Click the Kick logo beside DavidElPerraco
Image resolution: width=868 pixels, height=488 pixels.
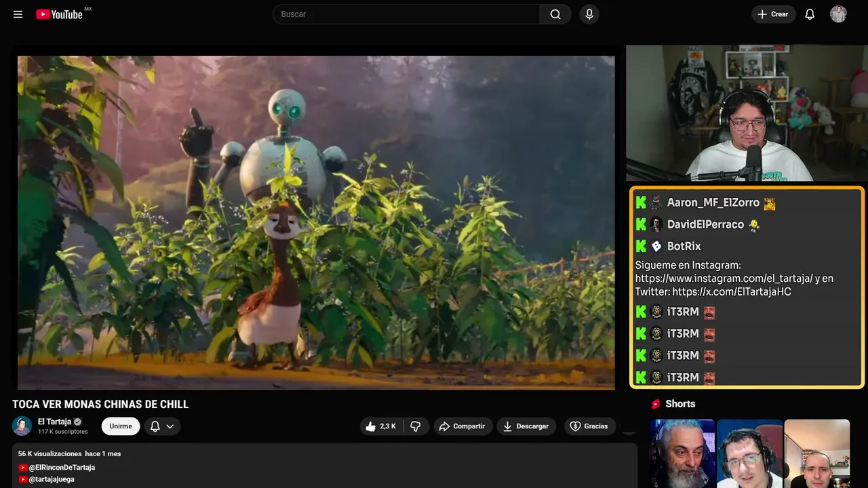click(641, 224)
